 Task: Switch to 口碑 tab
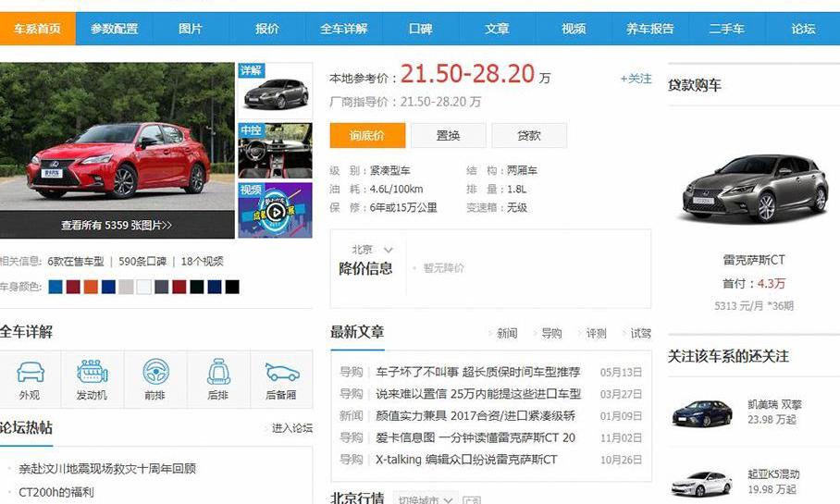421,29
